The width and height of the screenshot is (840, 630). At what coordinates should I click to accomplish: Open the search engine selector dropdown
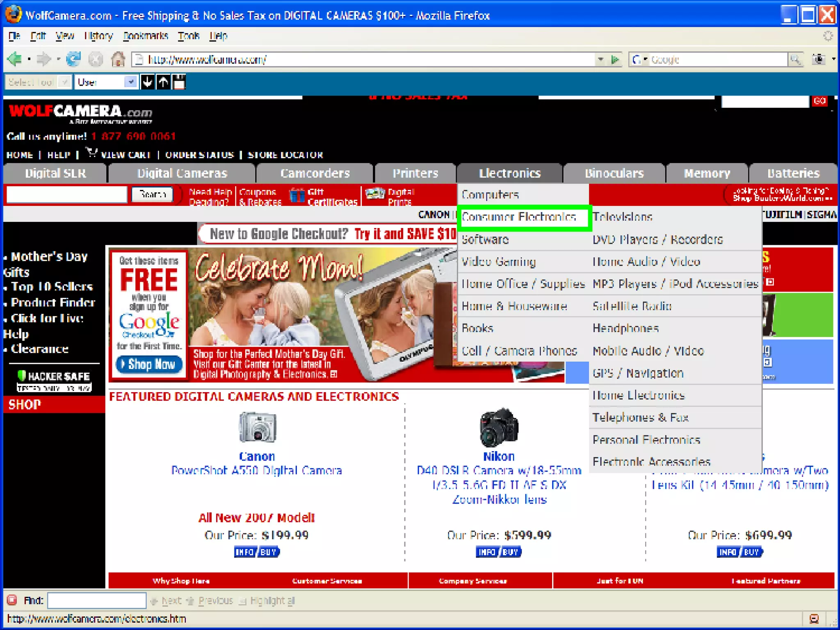tap(639, 60)
